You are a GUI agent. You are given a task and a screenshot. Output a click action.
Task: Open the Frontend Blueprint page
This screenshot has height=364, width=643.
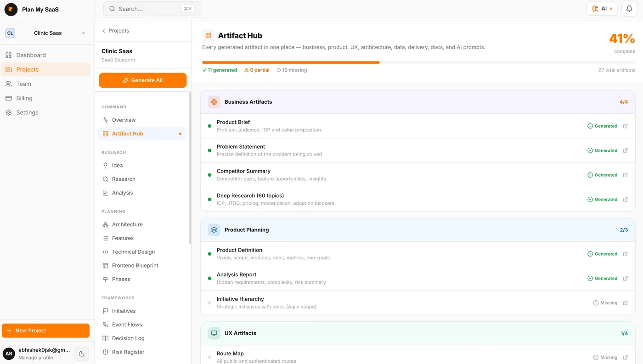click(135, 265)
